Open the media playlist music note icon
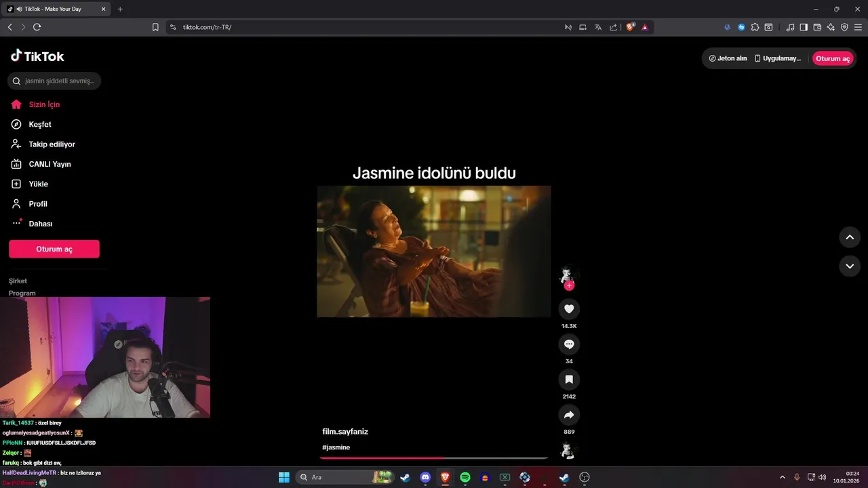Viewport: 868px width, 488px height. click(790, 27)
